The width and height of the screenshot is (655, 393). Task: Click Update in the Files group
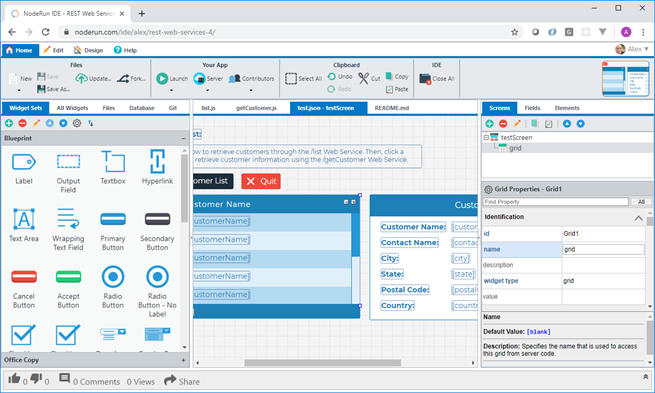pos(94,79)
